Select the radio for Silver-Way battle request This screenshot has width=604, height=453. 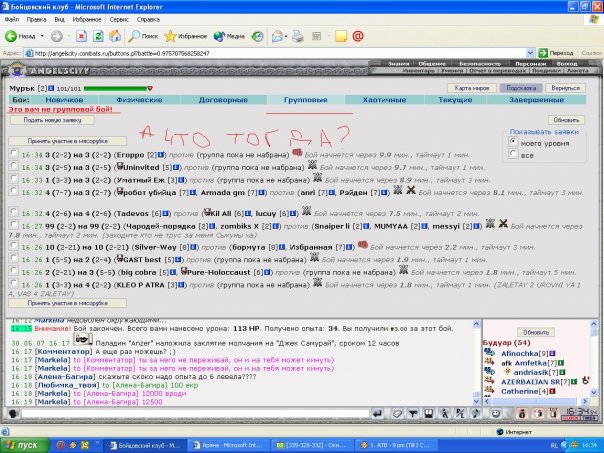pos(14,245)
